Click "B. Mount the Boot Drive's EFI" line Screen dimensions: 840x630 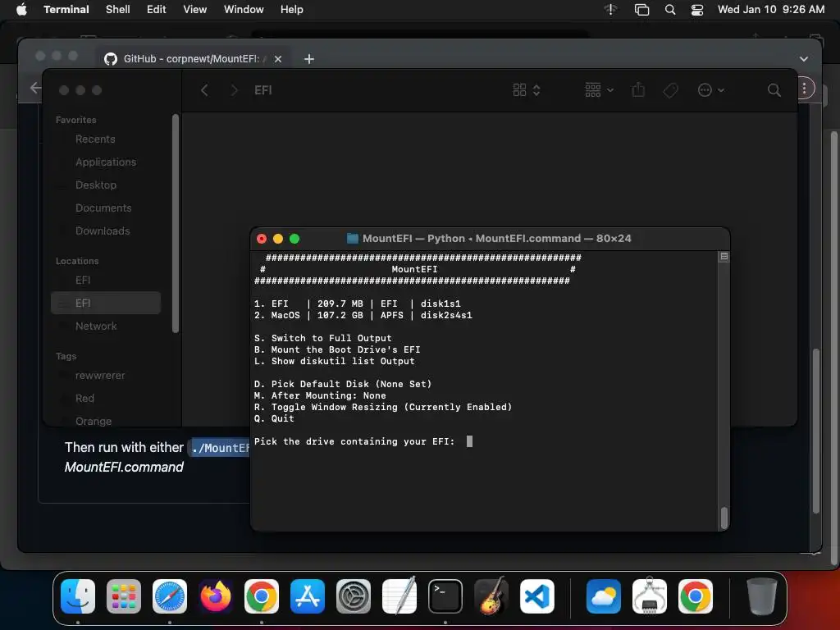(x=337, y=349)
